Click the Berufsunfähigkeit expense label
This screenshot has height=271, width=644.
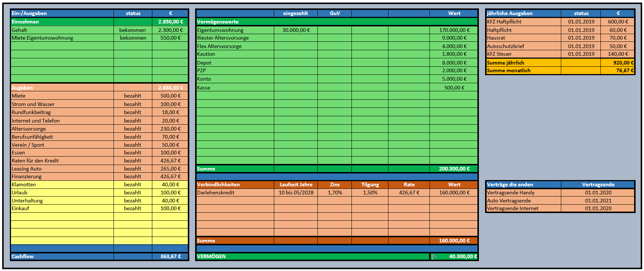32,137
